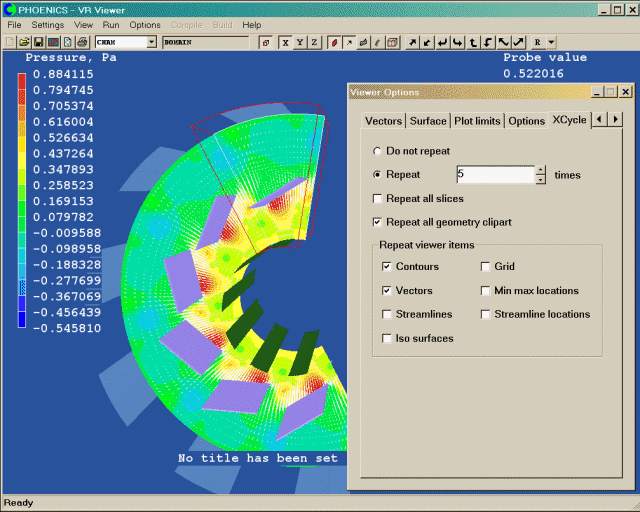Image resolution: width=640 pixels, height=512 pixels.
Task: Click the Save floppy disk icon
Action: tap(38, 42)
